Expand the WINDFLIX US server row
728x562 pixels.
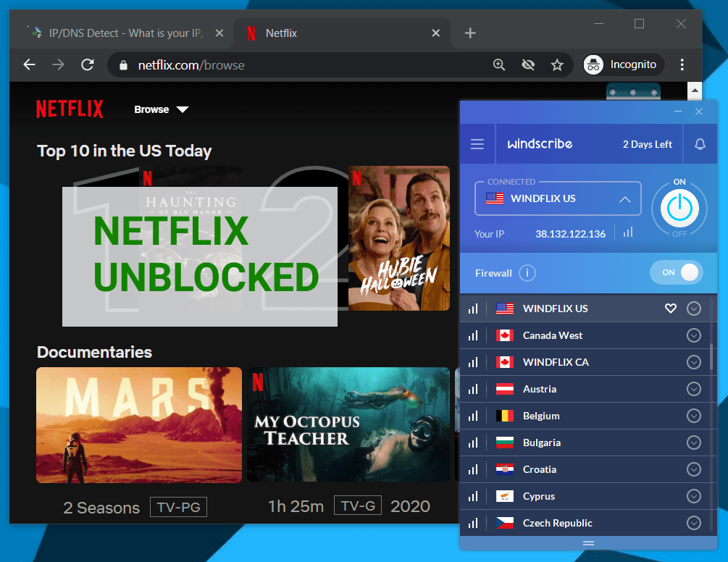click(694, 309)
